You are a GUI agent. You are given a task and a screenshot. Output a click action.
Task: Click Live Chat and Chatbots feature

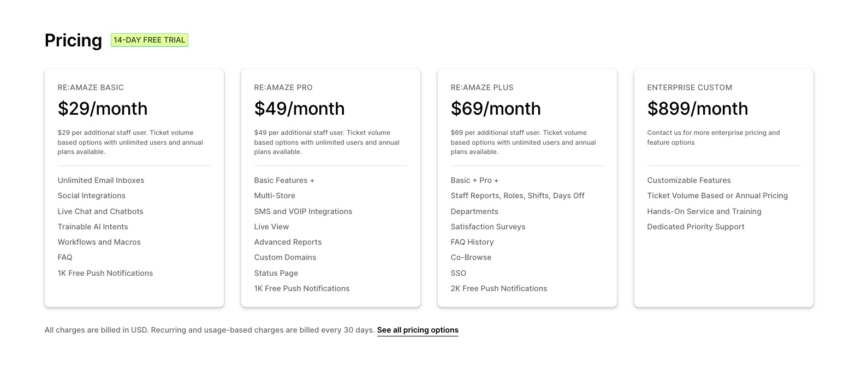pyautogui.click(x=100, y=211)
